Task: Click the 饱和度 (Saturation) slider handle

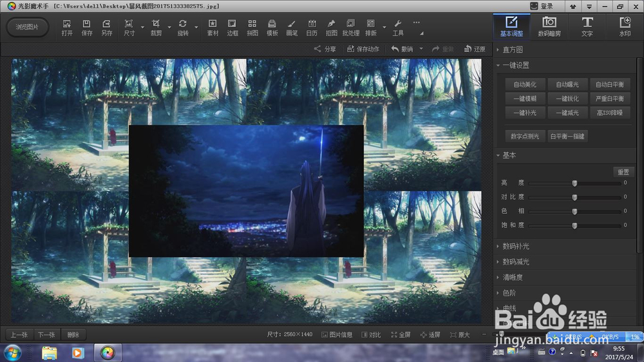Action: click(x=574, y=225)
